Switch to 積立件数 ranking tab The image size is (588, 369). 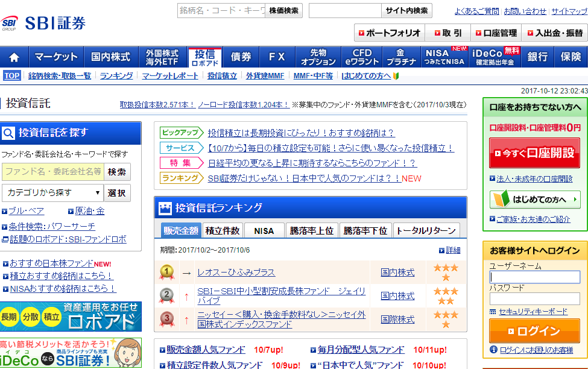pos(223,230)
